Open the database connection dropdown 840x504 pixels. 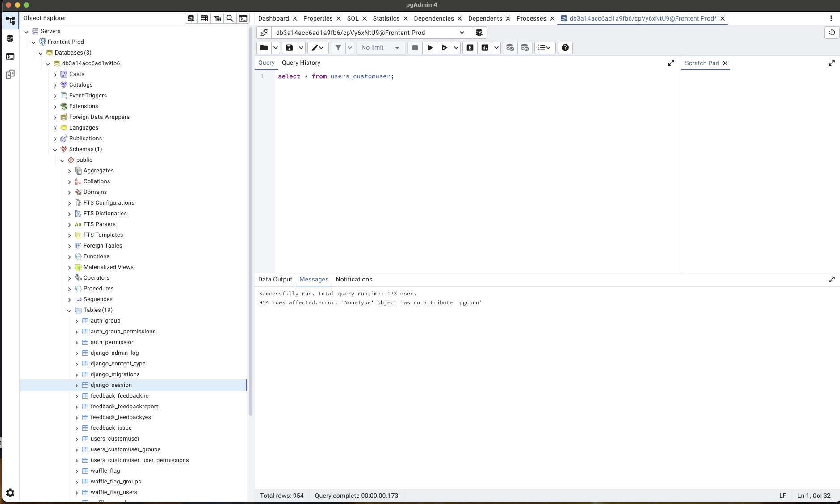pyautogui.click(x=462, y=33)
